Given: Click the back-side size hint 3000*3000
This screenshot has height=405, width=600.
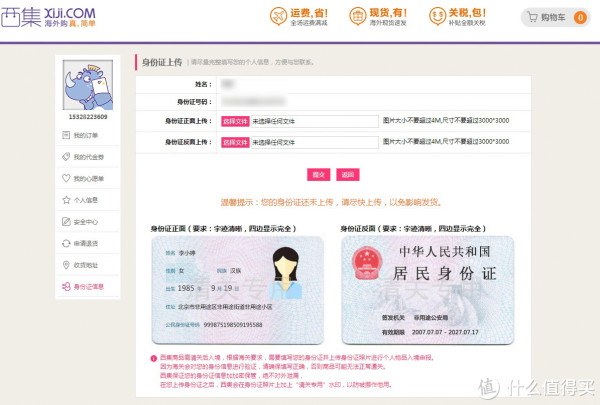Looking at the screenshot, I should pyautogui.click(x=446, y=142).
